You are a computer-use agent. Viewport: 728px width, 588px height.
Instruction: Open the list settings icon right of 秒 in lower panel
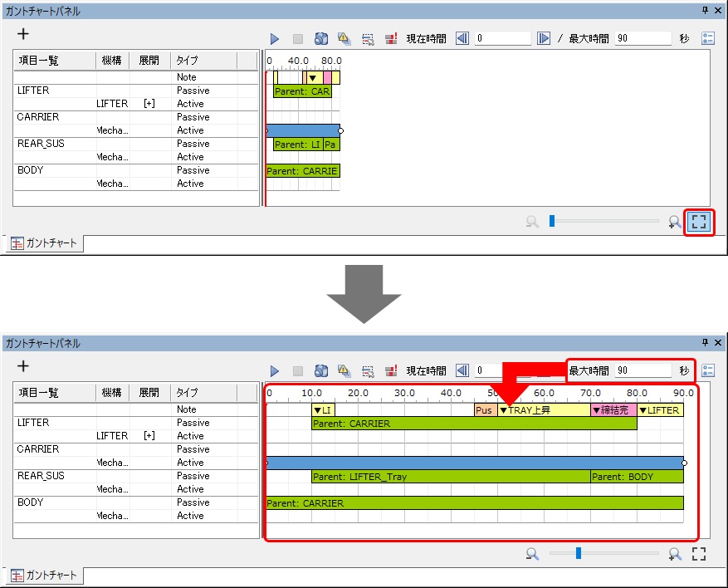[x=708, y=371]
